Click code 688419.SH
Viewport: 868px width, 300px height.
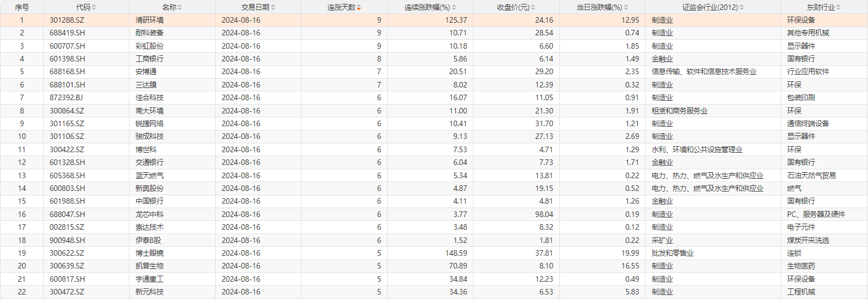pyautogui.click(x=67, y=33)
